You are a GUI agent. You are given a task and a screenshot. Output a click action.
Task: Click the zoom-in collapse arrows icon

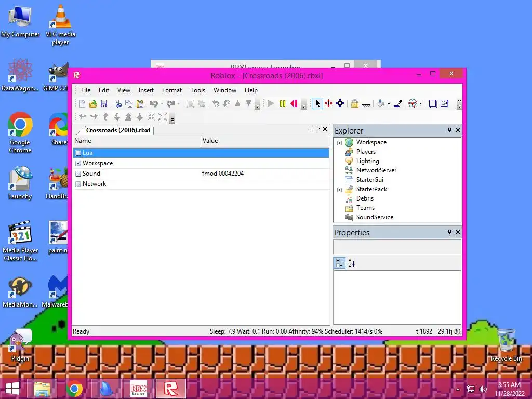pos(151,117)
